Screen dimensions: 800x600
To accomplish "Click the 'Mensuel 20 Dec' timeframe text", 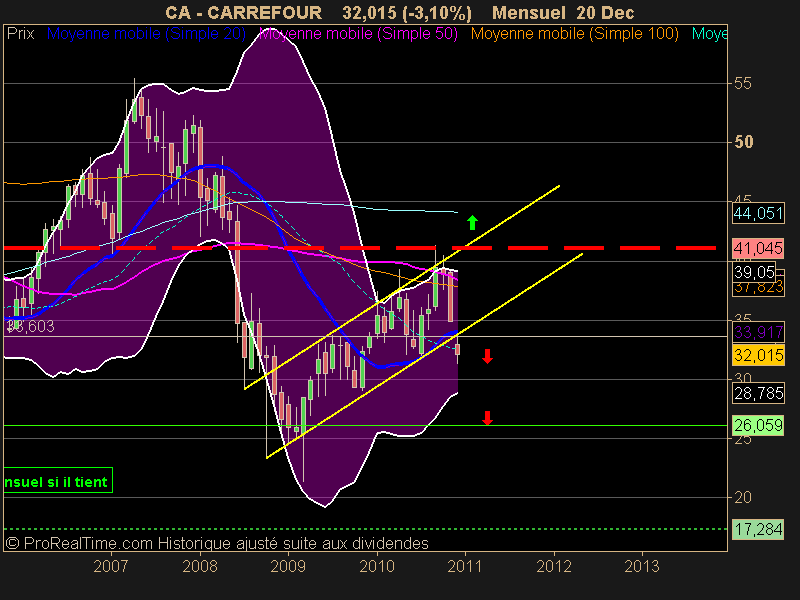I will (x=563, y=12).
